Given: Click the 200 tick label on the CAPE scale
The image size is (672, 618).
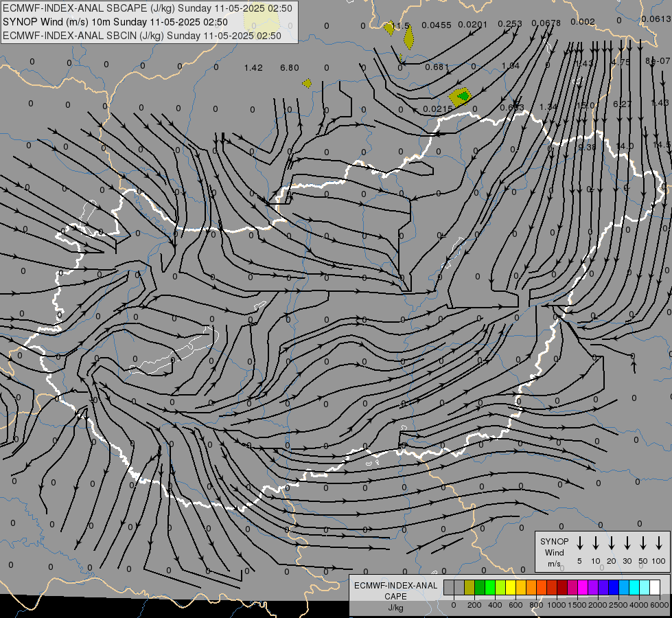Looking at the screenshot, I should [x=474, y=605].
